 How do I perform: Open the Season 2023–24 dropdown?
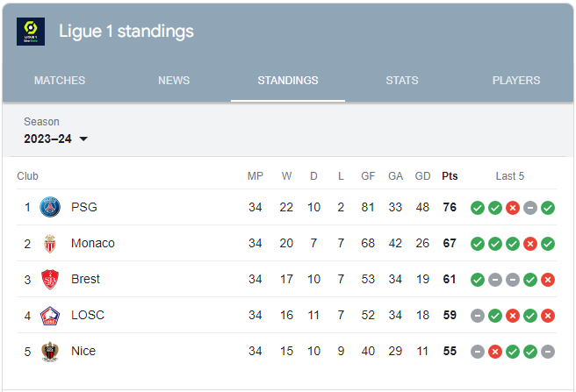pyautogui.click(x=56, y=139)
